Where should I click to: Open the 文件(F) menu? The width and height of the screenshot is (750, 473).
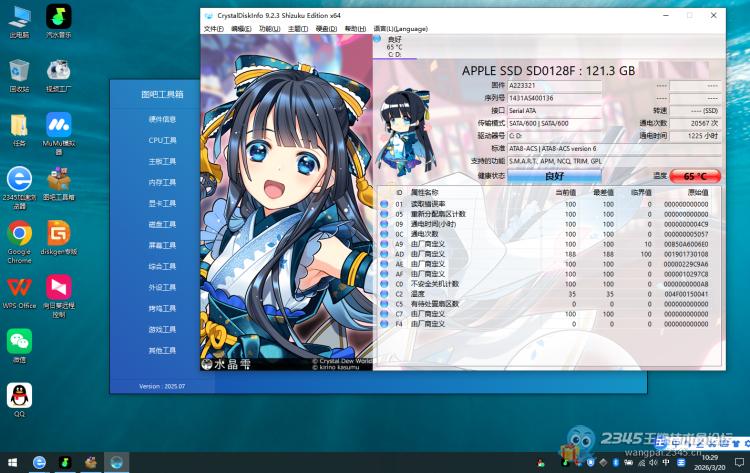tap(213, 29)
